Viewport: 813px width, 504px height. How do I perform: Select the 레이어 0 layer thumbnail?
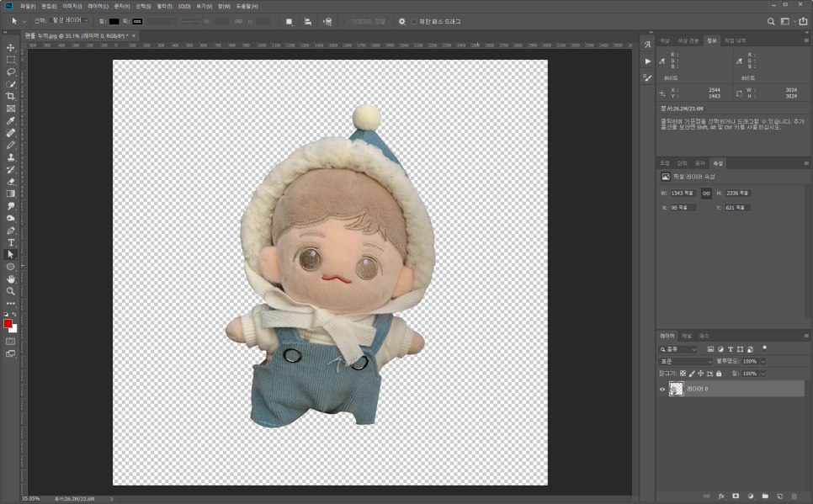point(676,389)
